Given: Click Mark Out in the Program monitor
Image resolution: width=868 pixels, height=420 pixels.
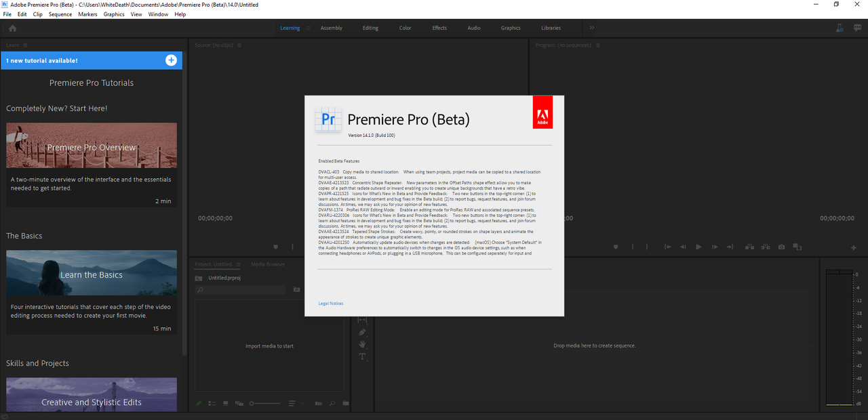Looking at the screenshot, I should pyautogui.click(x=647, y=247).
